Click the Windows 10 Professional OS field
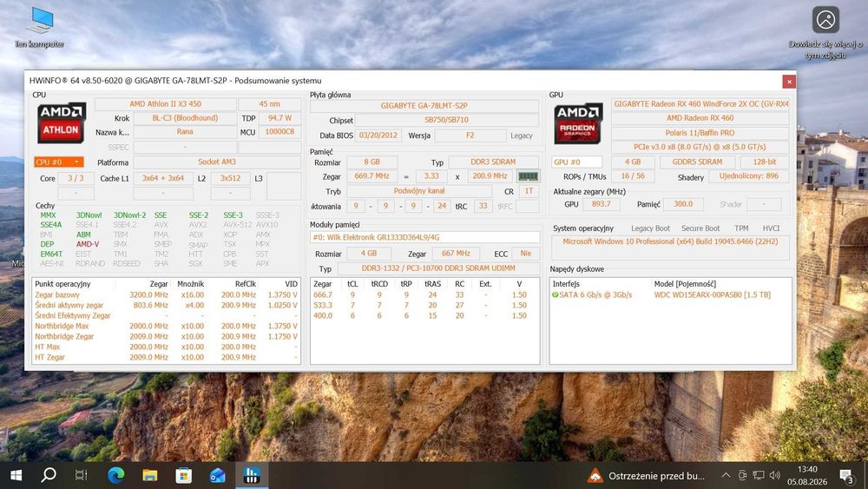Viewport: 868px width, 489px height. (x=670, y=248)
